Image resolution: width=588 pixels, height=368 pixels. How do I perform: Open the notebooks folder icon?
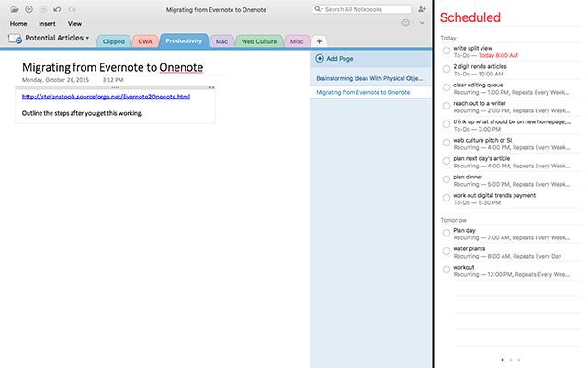[15, 9]
